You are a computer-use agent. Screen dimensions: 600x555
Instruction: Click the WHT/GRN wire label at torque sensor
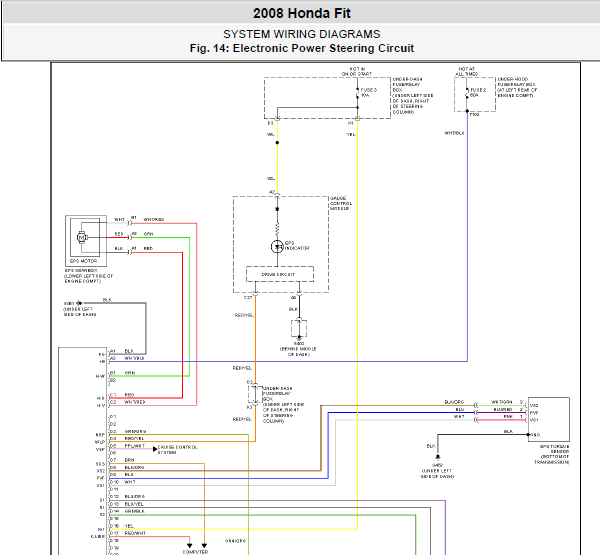501,402
